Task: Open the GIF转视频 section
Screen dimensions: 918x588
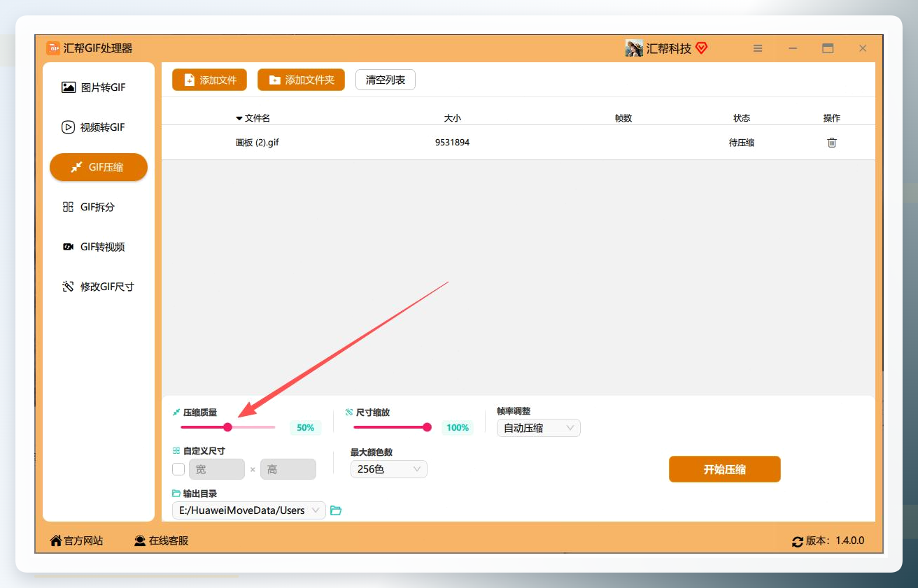Action: pyautogui.click(x=99, y=247)
